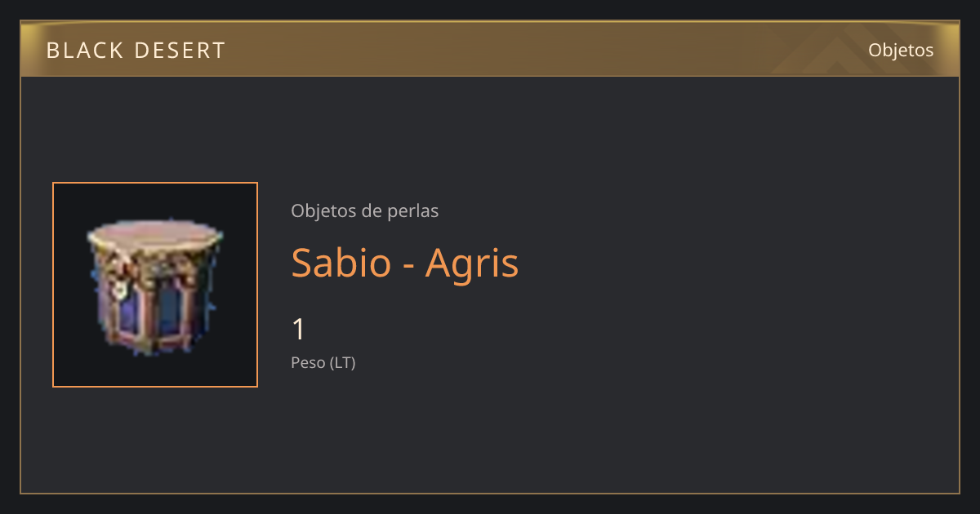Open the BLACK DESERT header title
Image resolution: width=980 pixels, height=514 pixels.
tap(136, 51)
